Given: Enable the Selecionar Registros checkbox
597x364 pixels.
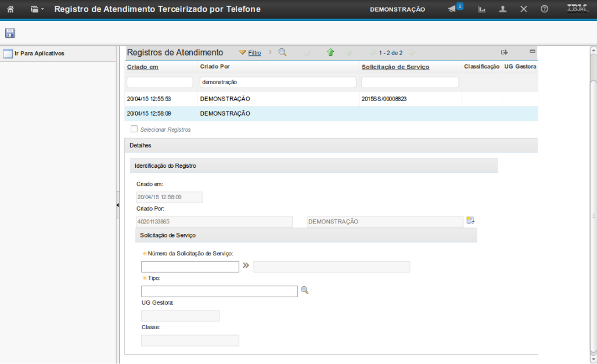Looking at the screenshot, I should (x=134, y=129).
